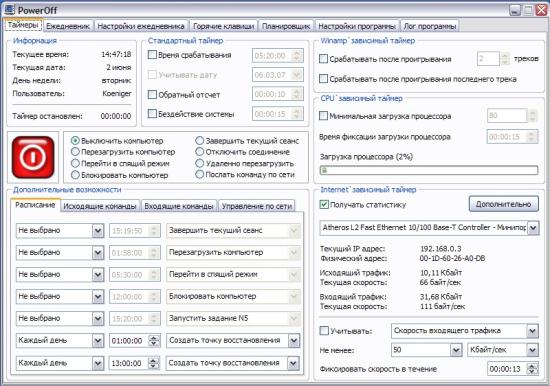Click the 13:00:00 time stepper arrows
550x386 pixels.
[154, 363]
